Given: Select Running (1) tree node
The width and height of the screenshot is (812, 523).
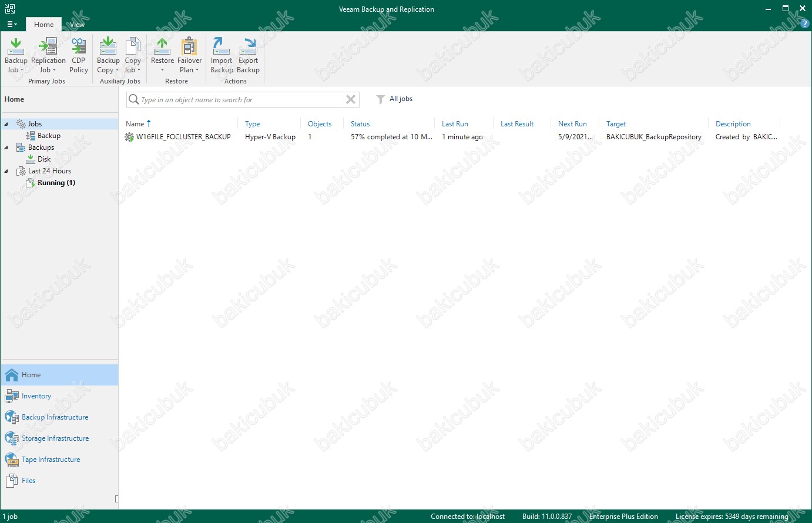Looking at the screenshot, I should click(x=56, y=183).
